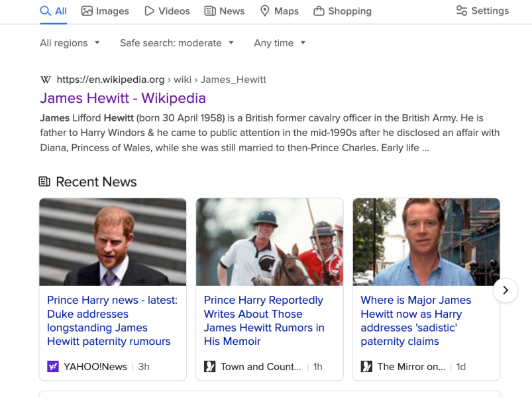Open the Where is Major James Hewitt article

(415, 320)
